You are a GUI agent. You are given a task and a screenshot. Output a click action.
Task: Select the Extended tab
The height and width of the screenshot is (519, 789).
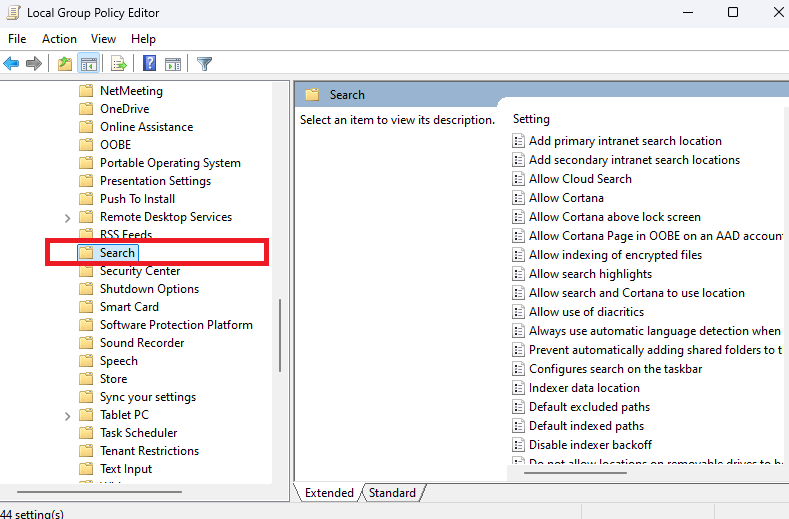(329, 493)
